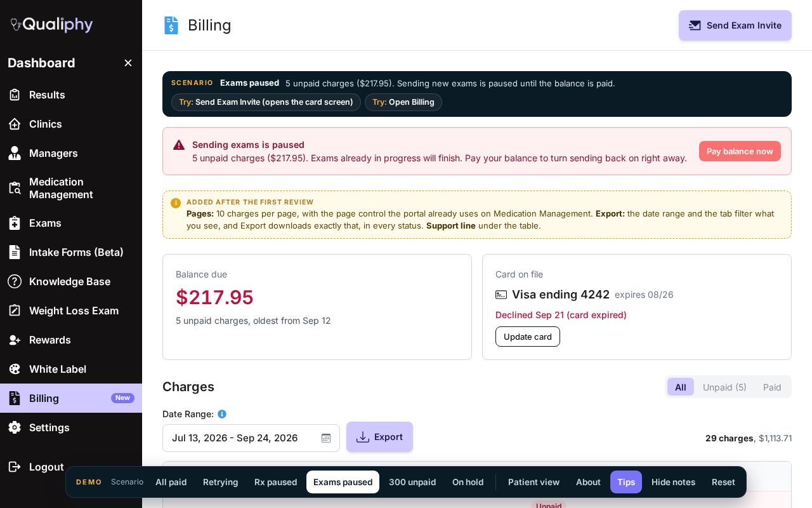Close the Dashboard sidebar with X
The width and height of the screenshot is (812, 508).
click(x=128, y=63)
